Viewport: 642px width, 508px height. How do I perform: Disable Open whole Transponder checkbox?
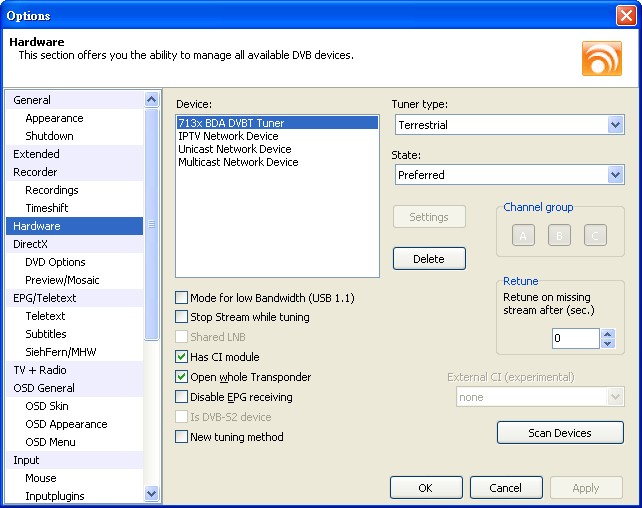coord(182,377)
